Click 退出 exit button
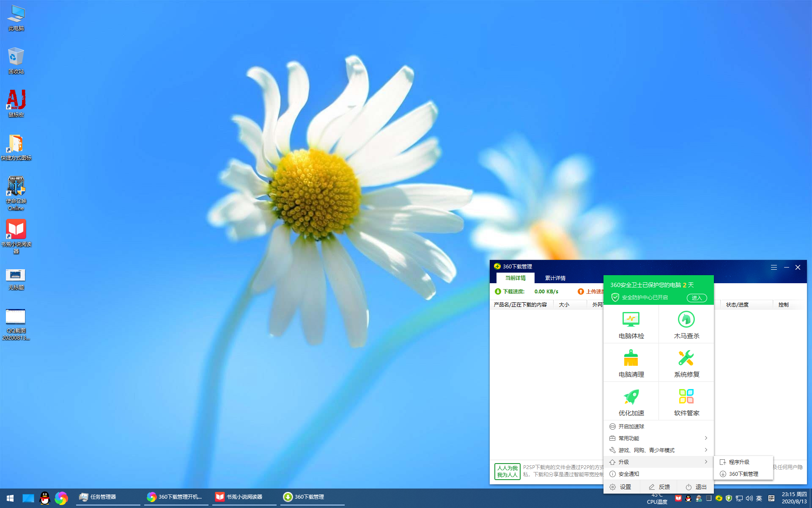The width and height of the screenshot is (812, 508). 696,487
